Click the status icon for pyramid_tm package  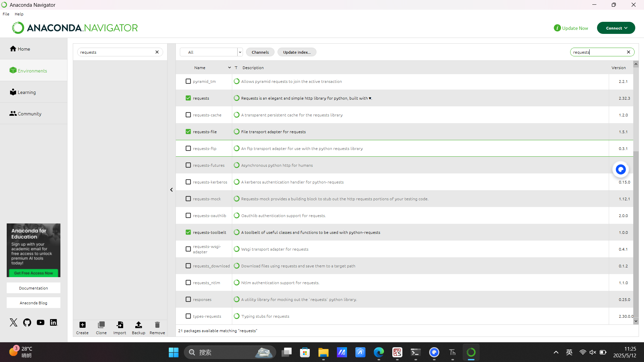(x=237, y=81)
